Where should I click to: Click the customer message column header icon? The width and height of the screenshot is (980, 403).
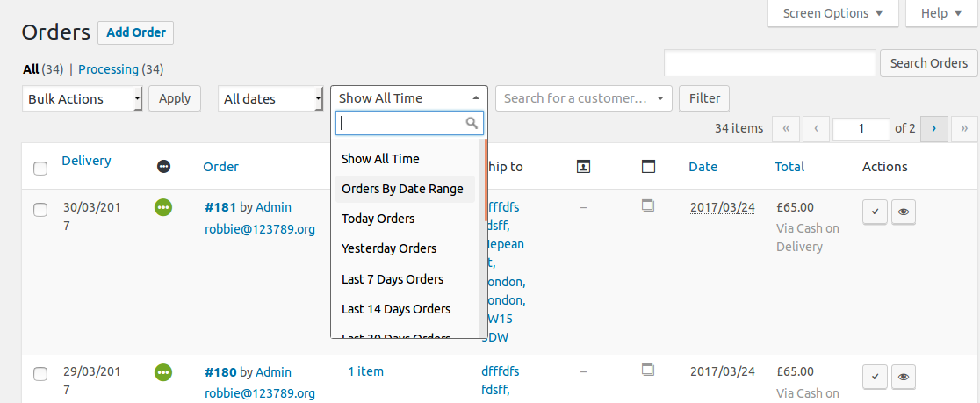pyautogui.click(x=583, y=166)
